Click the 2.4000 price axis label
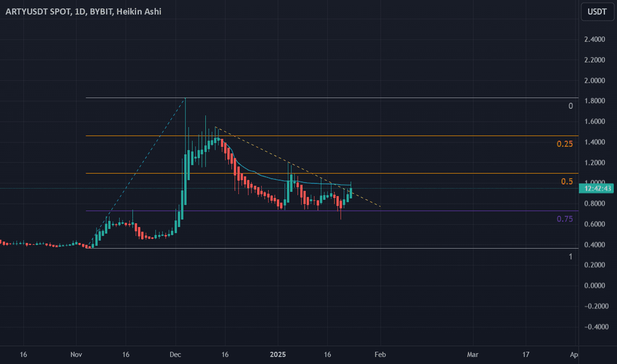 594,39
